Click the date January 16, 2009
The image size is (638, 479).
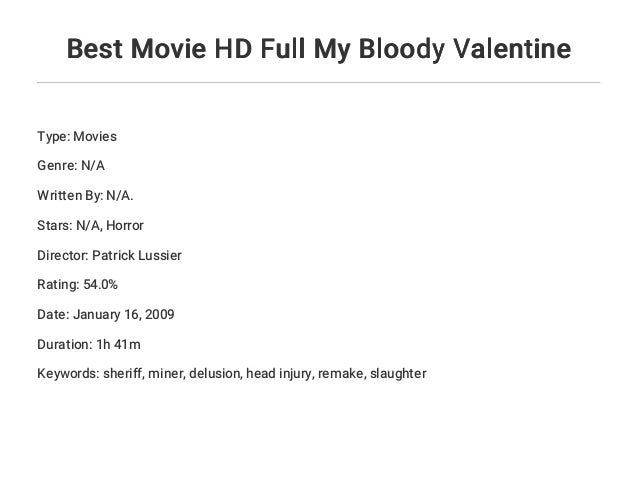click(x=124, y=315)
